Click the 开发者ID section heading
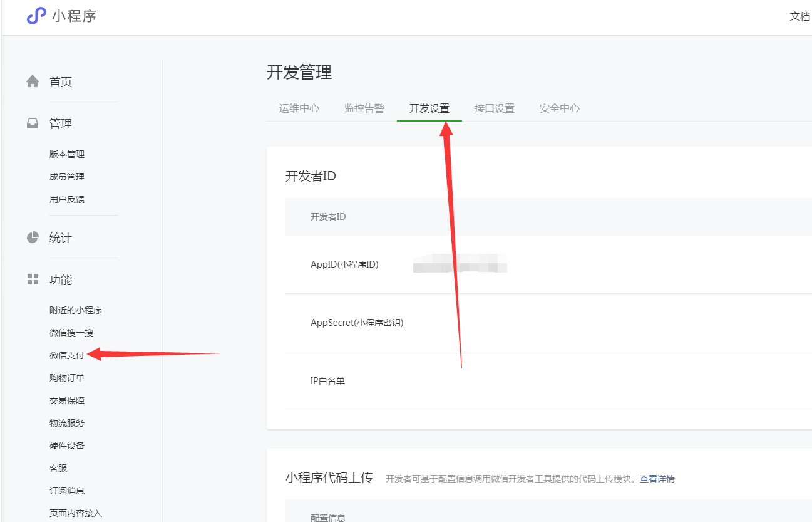Viewport: 812px width, 522px height. pos(311,176)
